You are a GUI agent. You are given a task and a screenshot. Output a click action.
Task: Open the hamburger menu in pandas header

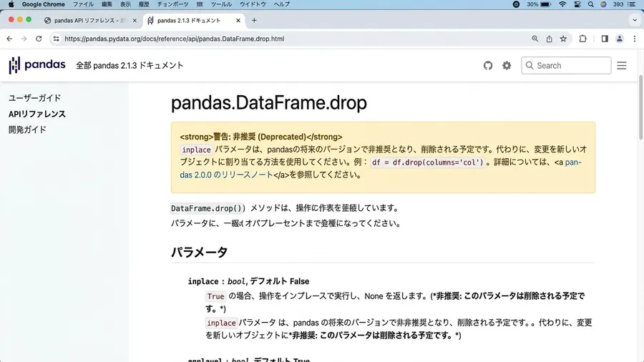(x=621, y=66)
